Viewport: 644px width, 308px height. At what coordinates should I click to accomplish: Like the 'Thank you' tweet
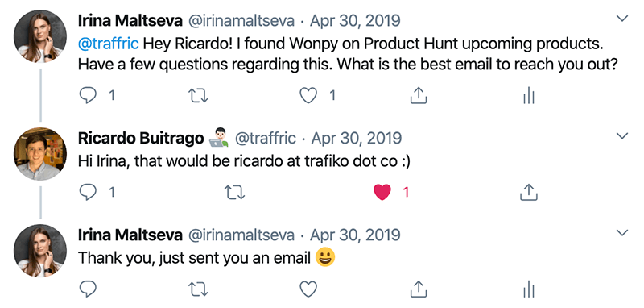(308, 289)
